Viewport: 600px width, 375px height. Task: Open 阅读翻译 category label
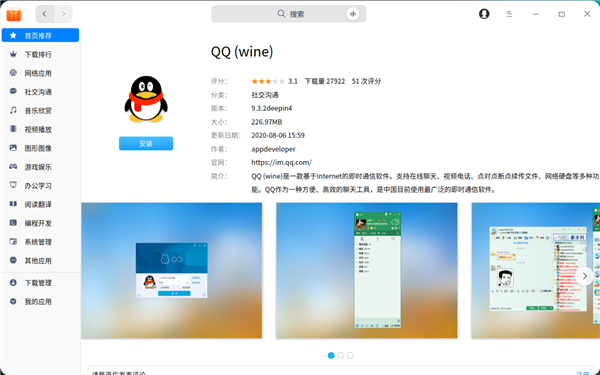pos(38,204)
